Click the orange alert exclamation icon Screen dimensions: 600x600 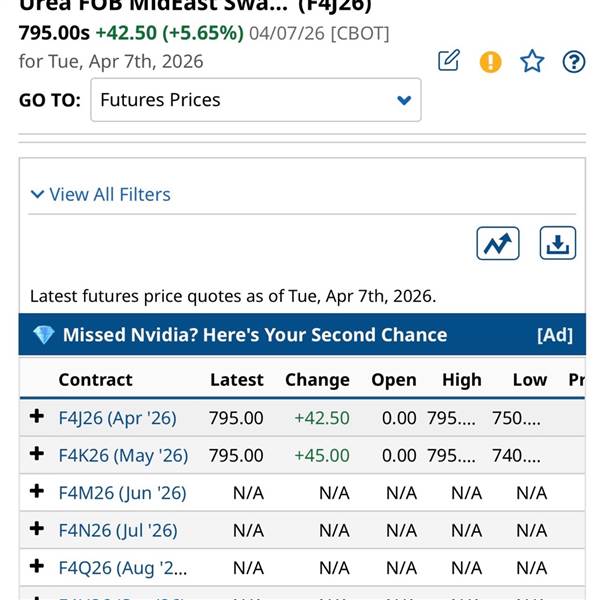pos(490,62)
